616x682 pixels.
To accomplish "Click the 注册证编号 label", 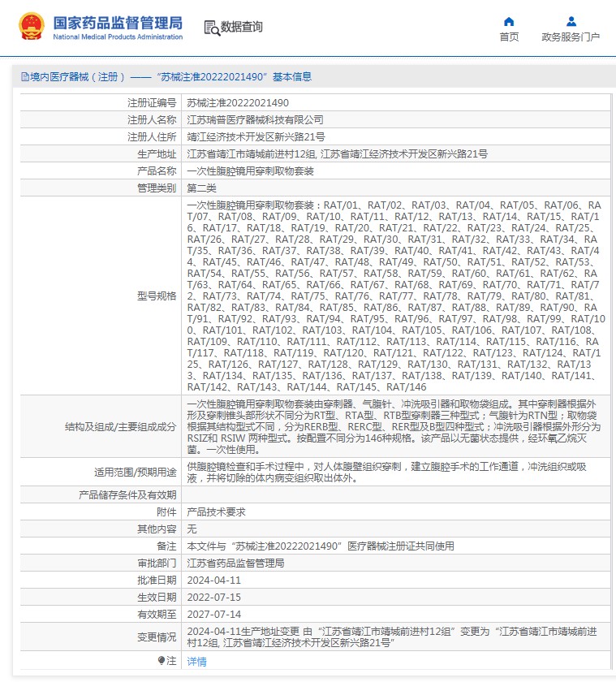I will click(x=152, y=102).
